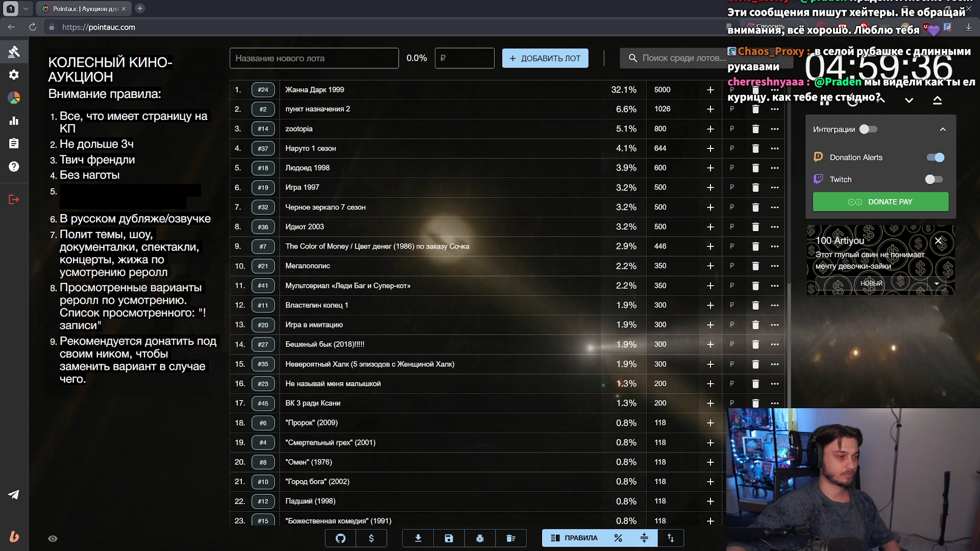This screenshot has height=551, width=980.
Task: Open the GitHub link icon
Action: pos(340,538)
